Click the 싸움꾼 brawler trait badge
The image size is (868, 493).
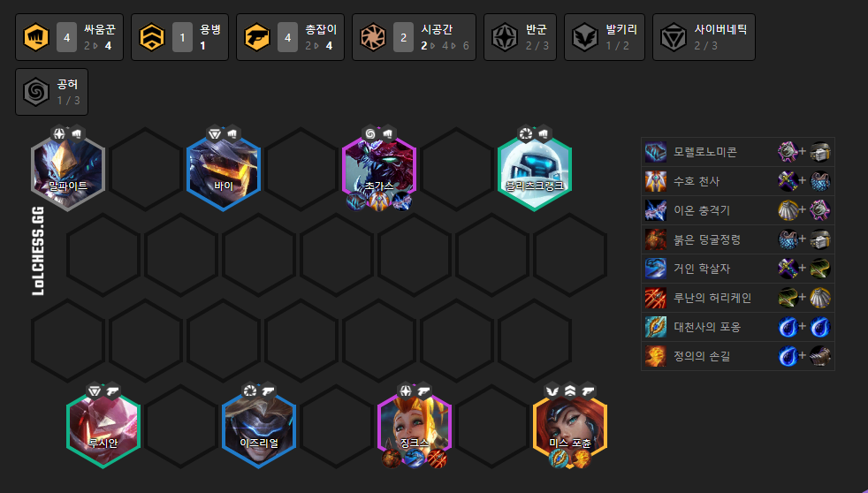(69, 37)
